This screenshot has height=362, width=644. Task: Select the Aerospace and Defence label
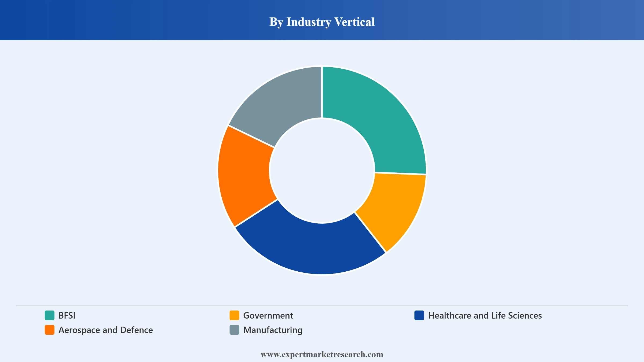(106, 330)
